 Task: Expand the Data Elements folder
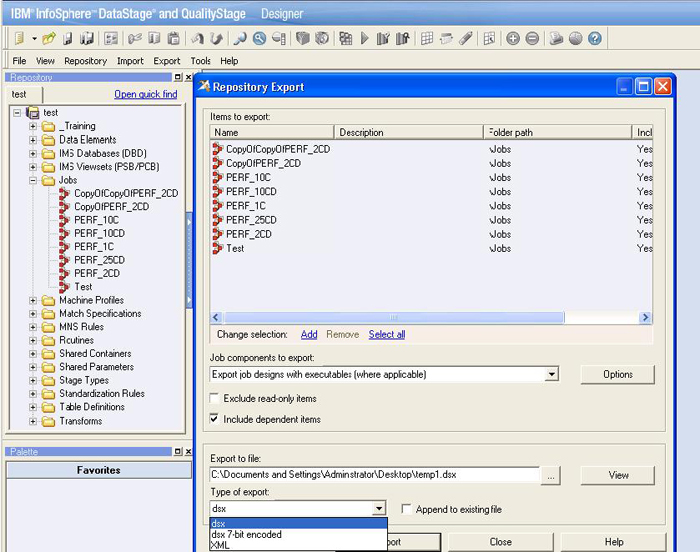tap(33, 140)
